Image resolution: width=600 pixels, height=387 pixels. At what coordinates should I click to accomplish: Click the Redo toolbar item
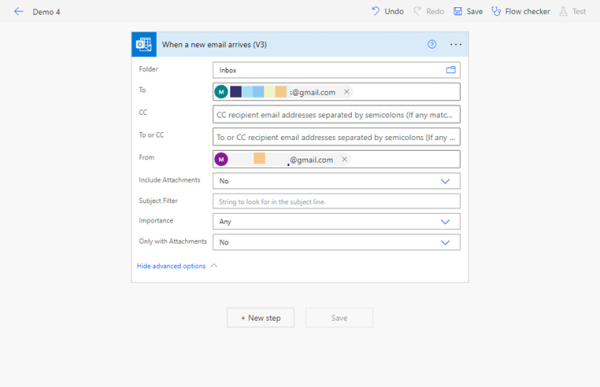pos(429,11)
